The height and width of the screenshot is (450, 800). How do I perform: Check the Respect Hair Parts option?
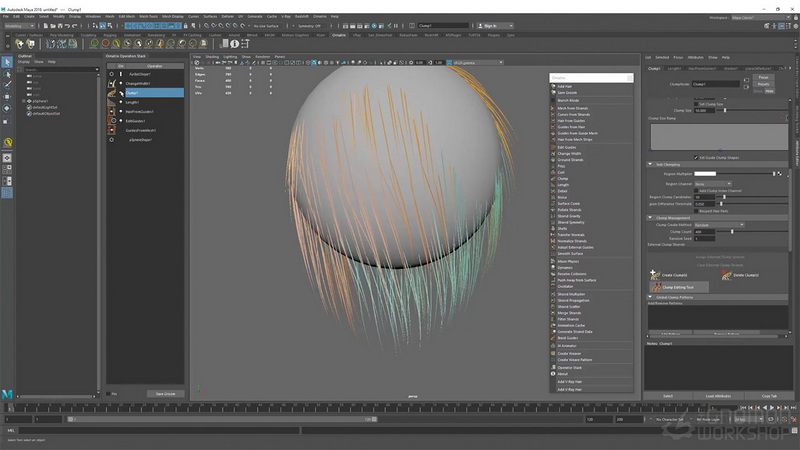click(x=696, y=211)
